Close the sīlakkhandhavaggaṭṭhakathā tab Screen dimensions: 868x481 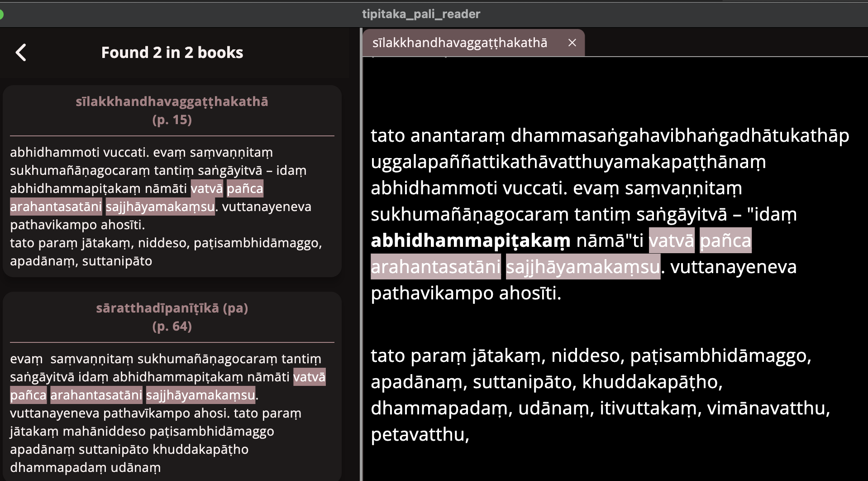pos(572,43)
